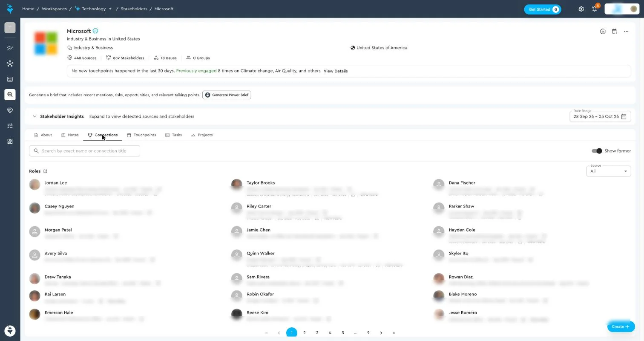Viewport: 644px width, 341px height.
Task: Click the assistant bird icon at sidebar bottom
Action: pyautogui.click(x=10, y=330)
